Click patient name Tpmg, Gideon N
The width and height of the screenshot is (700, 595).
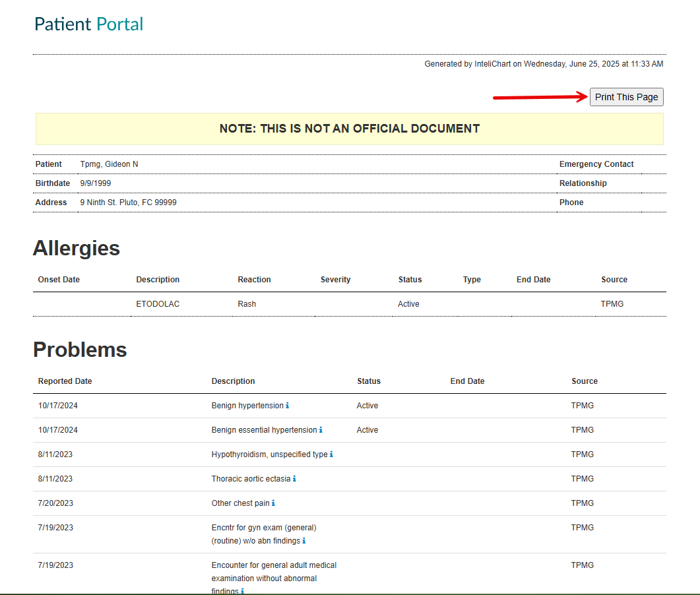click(109, 164)
